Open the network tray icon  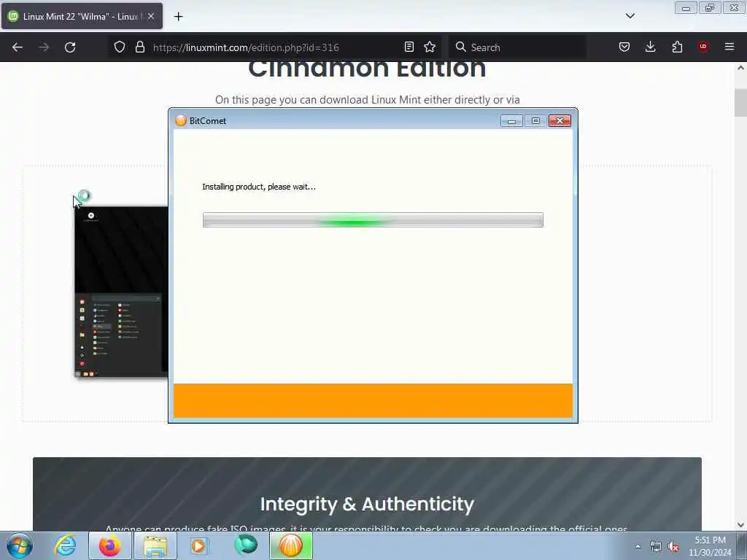pyautogui.click(x=656, y=547)
